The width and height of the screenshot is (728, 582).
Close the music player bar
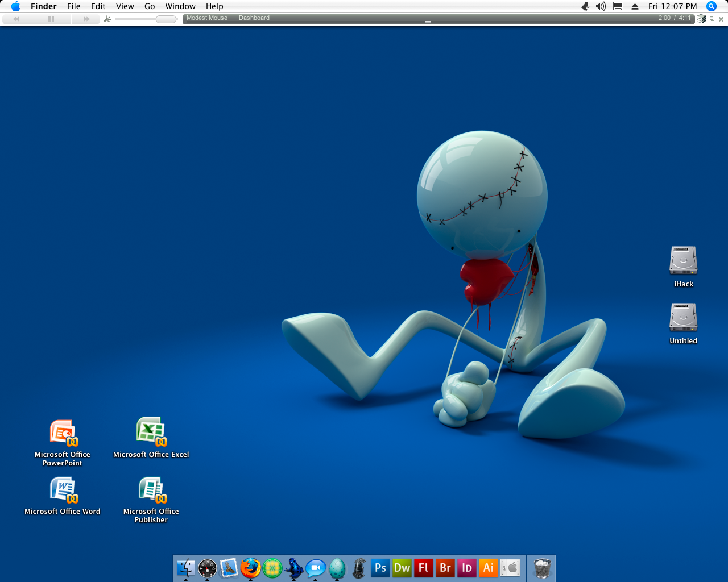[721, 19]
